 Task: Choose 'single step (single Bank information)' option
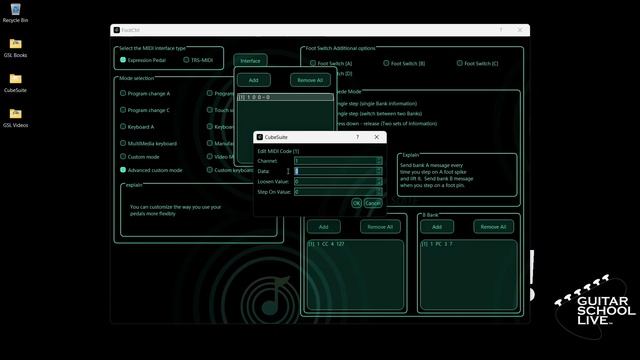376,104
